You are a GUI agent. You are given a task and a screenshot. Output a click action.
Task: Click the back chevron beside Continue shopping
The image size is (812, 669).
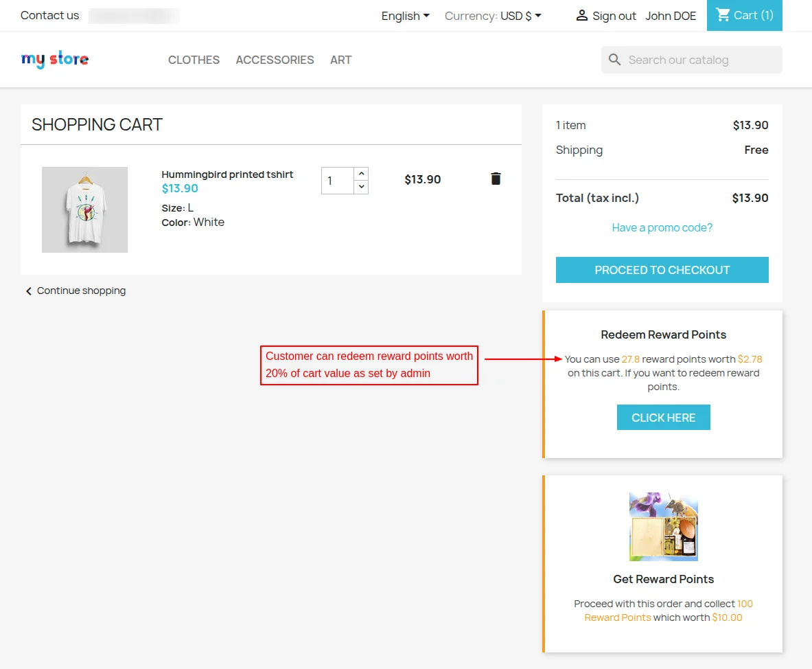tap(28, 291)
